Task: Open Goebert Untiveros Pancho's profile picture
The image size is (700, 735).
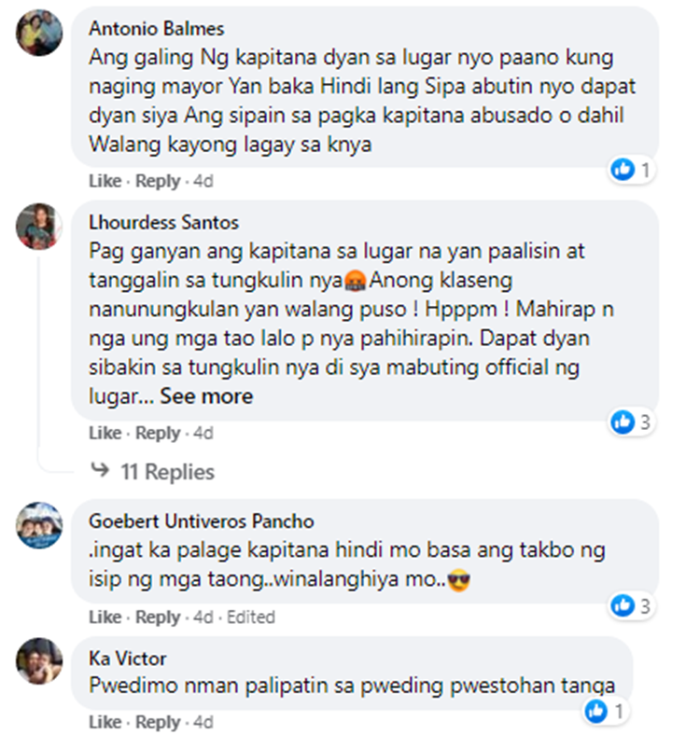Action: [39, 525]
